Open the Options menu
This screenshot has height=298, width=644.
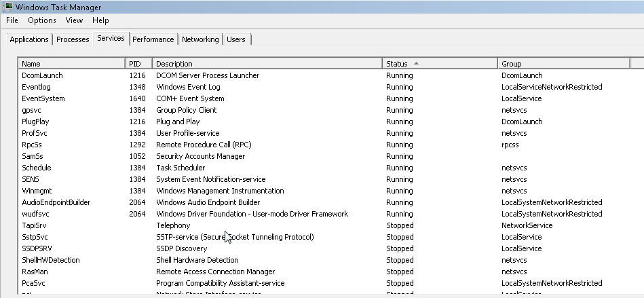coord(42,20)
